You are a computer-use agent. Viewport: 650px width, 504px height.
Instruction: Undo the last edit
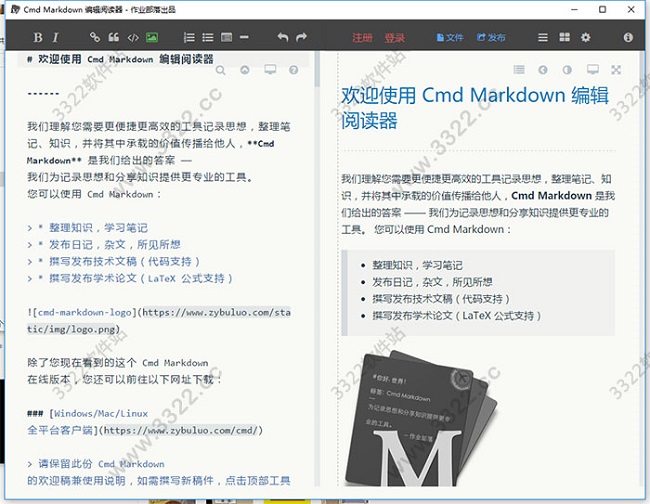(x=283, y=38)
